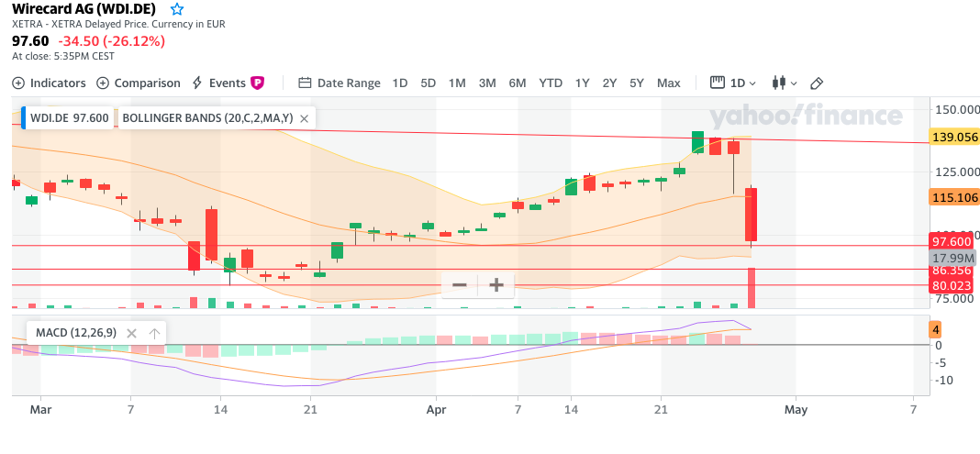
Task: Choose the 5Y time range
Action: [x=637, y=83]
